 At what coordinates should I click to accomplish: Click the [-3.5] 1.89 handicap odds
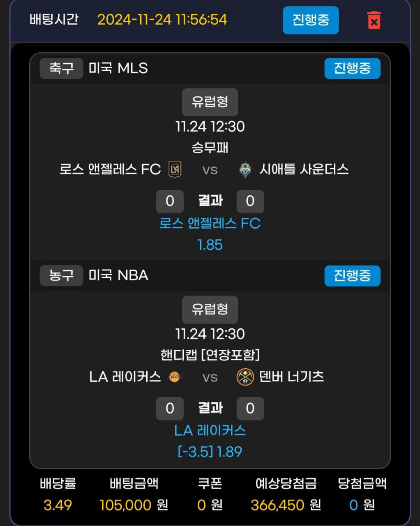point(210,452)
